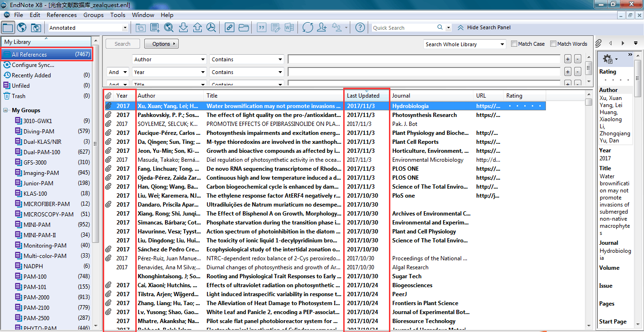Open the Find Full Text PDF icon

pyautogui.click(x=211, y=27)
